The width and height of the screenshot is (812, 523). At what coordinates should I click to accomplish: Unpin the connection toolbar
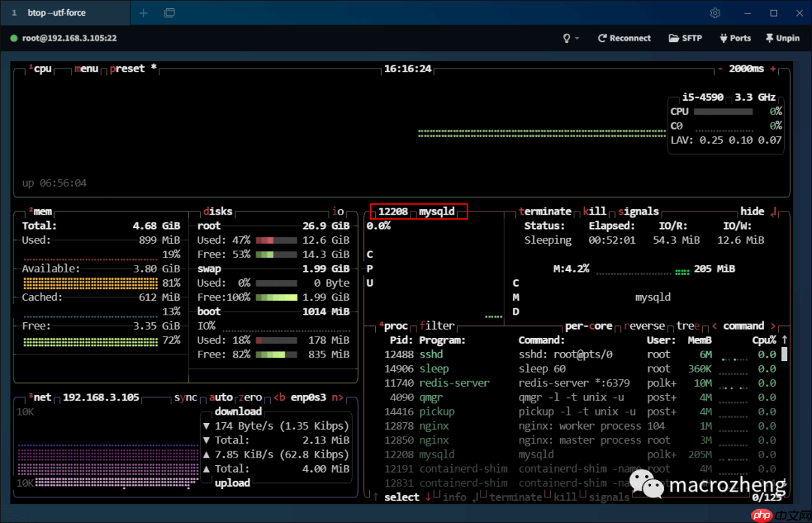[782, 38]
